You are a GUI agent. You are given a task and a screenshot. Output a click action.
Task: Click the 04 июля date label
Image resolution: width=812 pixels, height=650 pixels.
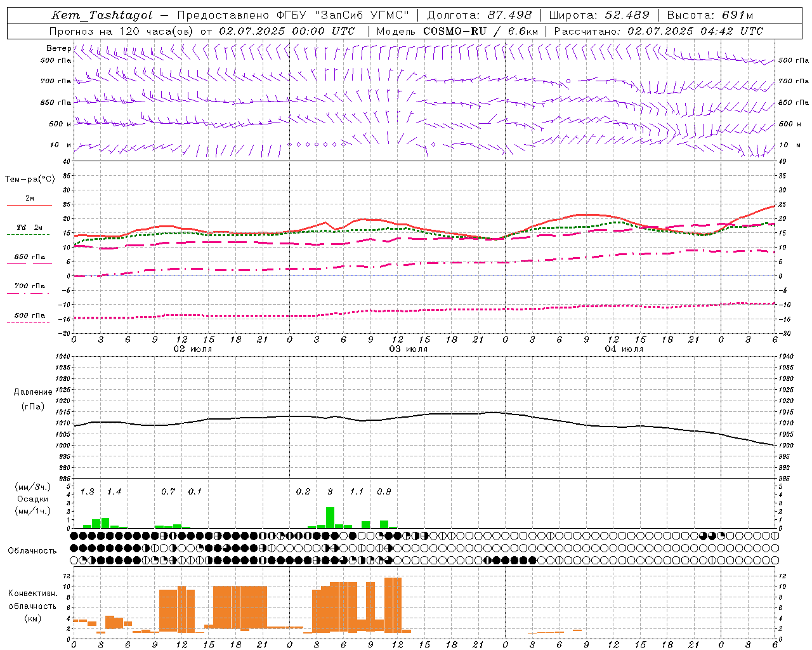(x=624, y=349)
